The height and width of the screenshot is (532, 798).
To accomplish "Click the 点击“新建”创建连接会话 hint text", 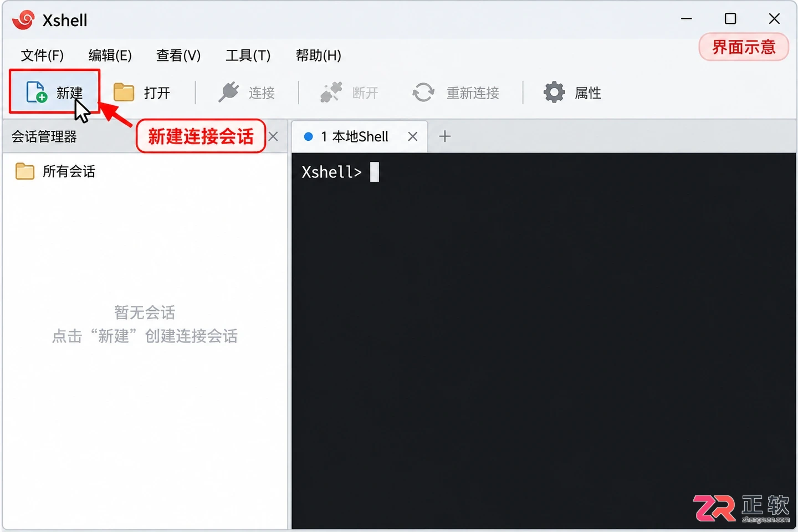I will 145,336.
